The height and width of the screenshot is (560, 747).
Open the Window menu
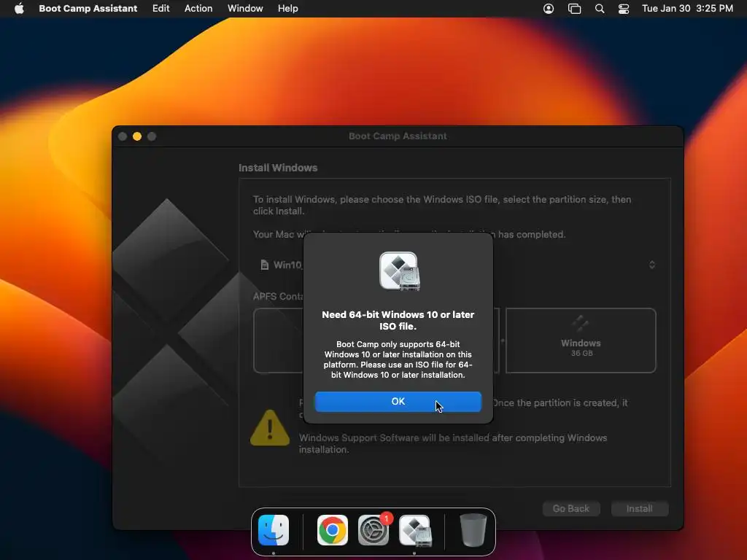245,9
